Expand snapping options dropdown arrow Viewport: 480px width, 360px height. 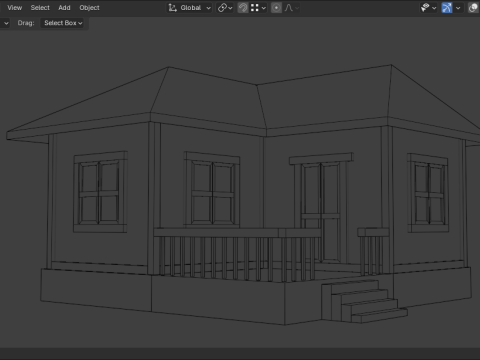tap(264, 8)
